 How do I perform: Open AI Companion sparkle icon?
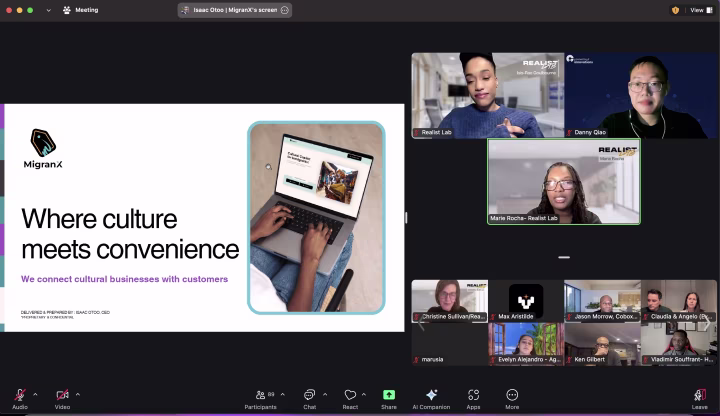tap(431, 395)
